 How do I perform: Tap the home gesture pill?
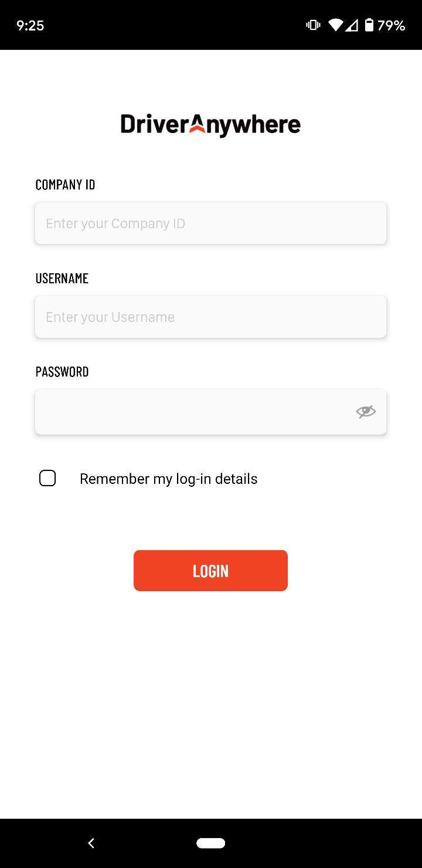(210, 843)
